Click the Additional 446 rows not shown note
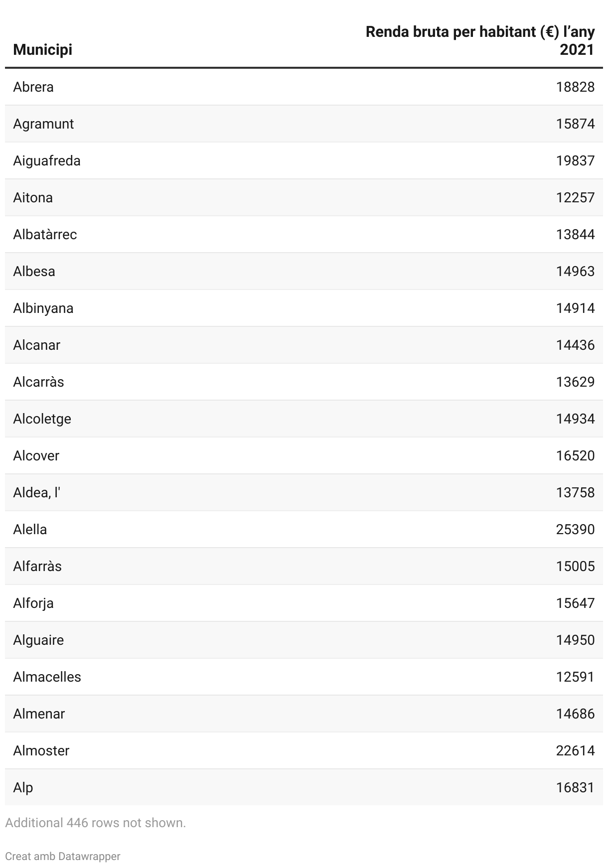The height and width of the screenshot is (868, 608). (95, 823)
